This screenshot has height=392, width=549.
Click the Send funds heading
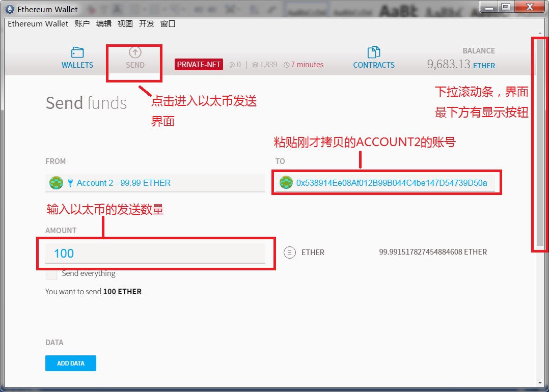point(86,103)
